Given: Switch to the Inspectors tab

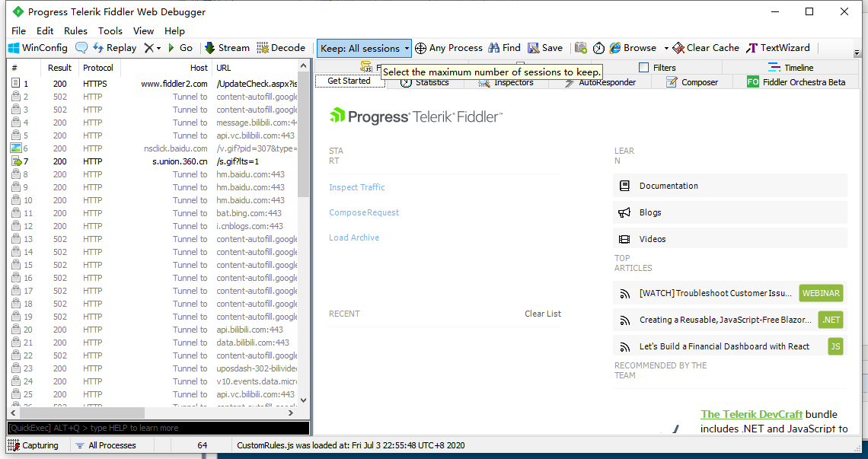Looking at the screenshot, I should coord(506,82).
